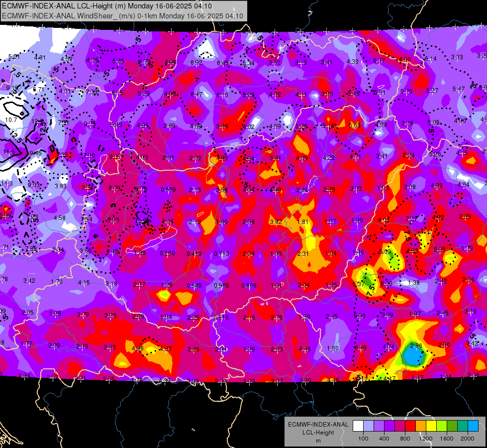Click the wind shear value 5.66
487x448 pixels.
222,126
